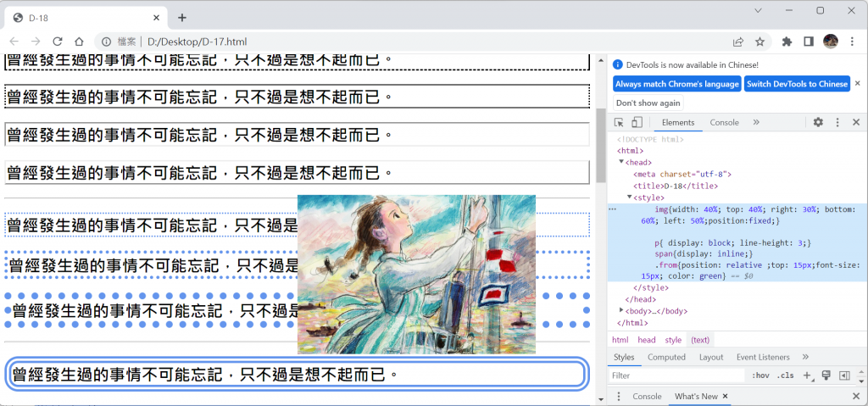Switch to the Layout tab
This screenshot has height=406, width=868.
pyautogui.click(x=711, y=357)
